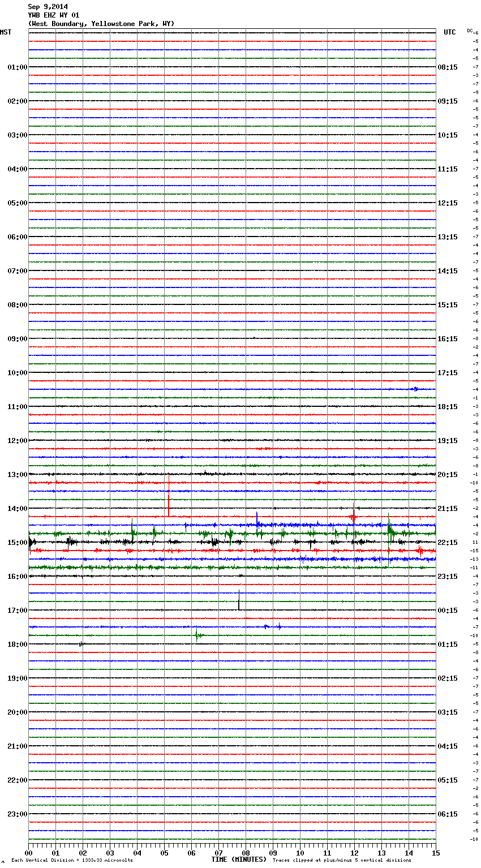Select the 09:00 MST hour label
Image resolution: width=481 pixels, height=868 pixels.
click(18, 339)
